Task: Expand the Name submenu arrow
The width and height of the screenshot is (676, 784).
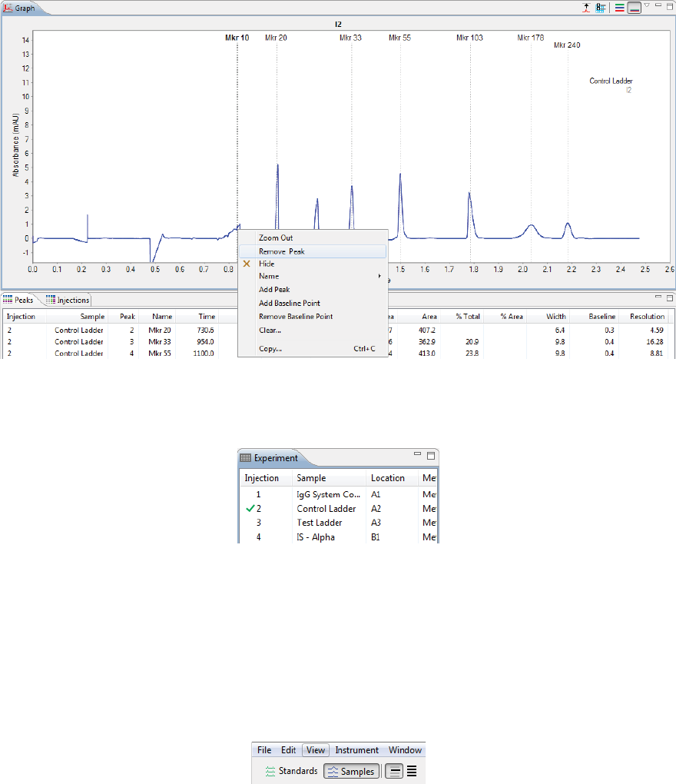Action: point(379,276)
